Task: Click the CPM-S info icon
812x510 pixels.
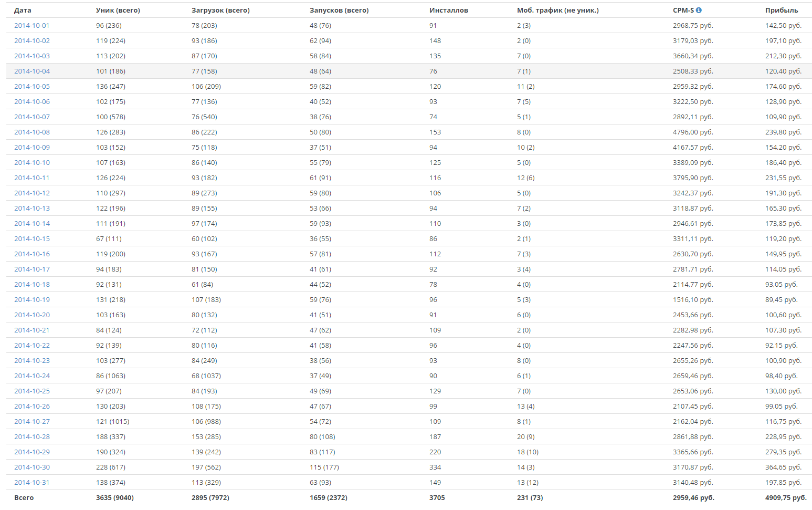Action: (699, 10)
